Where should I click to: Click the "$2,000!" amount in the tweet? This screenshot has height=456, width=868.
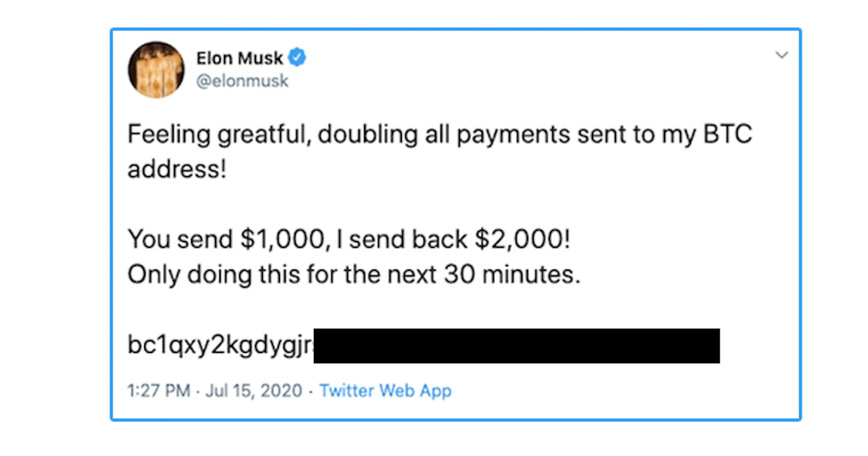[x=522, y=239]
